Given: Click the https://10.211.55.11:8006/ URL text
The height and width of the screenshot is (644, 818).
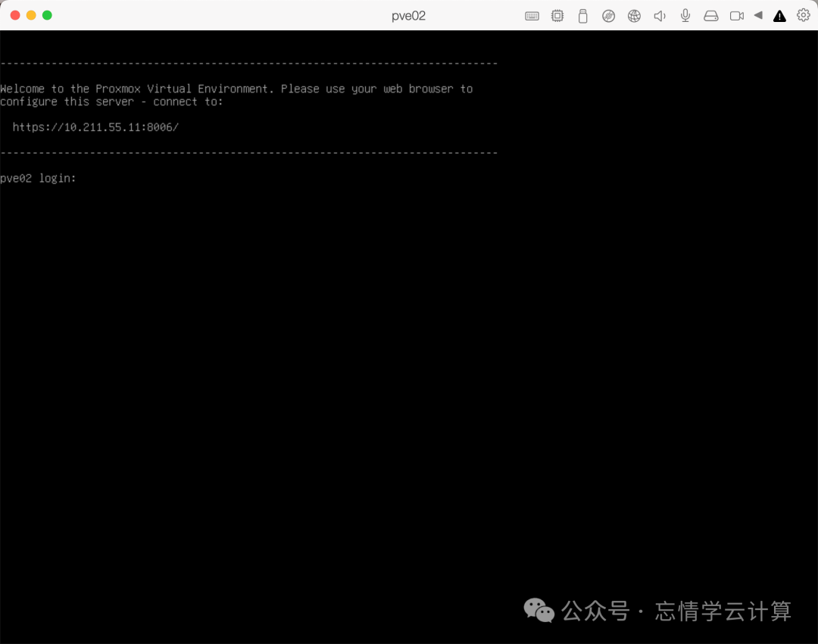Looking at the screenshot, I should (x=95, y=127).
